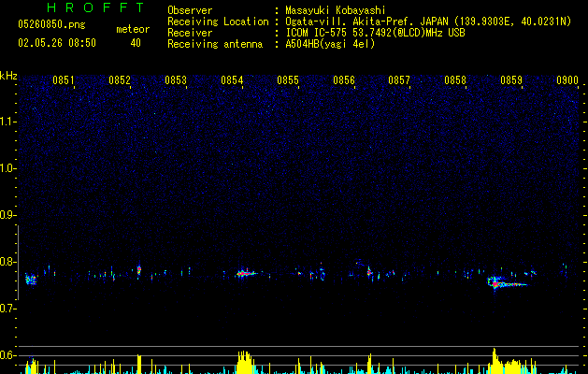Click the Observer field label
The image size is (588, 374).
click(190, 10)
